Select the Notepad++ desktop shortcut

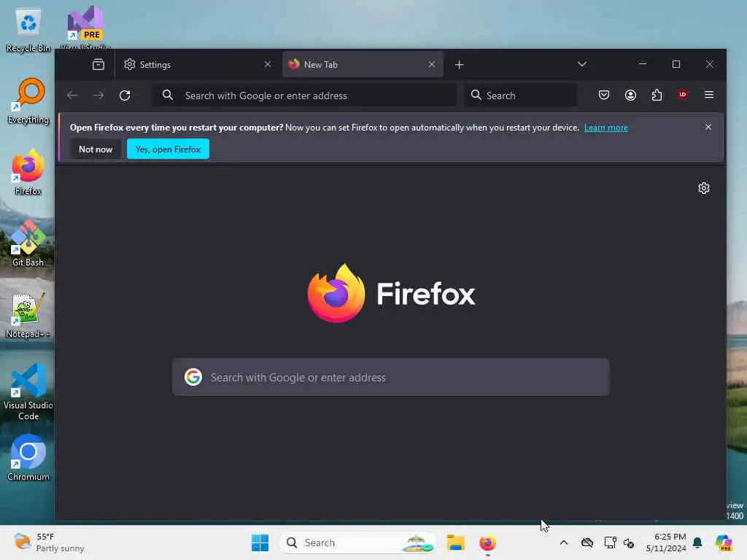(28, 315)
